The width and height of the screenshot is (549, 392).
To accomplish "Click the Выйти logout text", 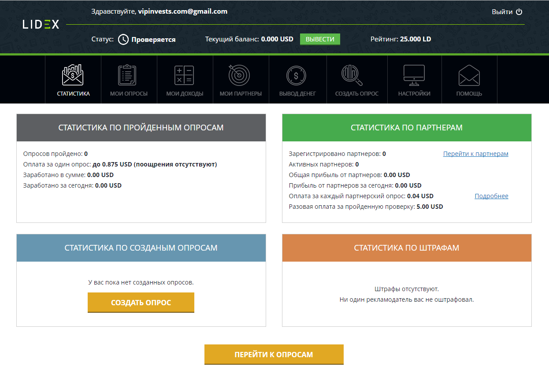I will tap(502, 12).
